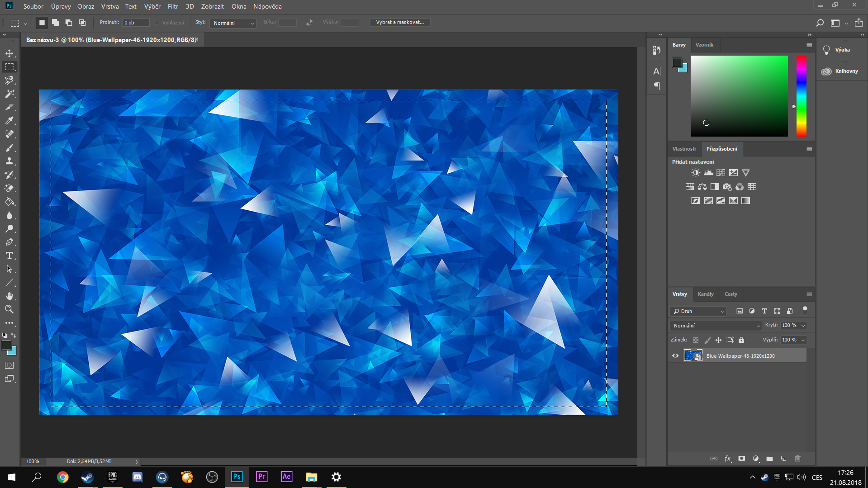
Task: Expand the Krytí opacity dropdown arrow
Action: tap(803, 326)
